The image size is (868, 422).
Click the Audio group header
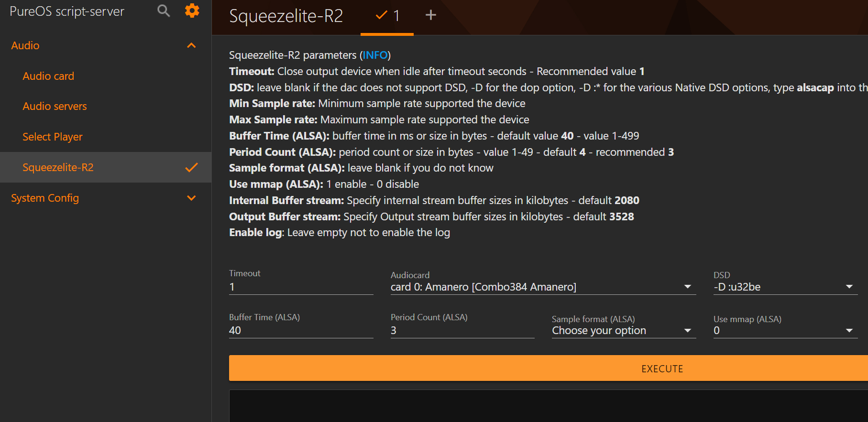click(x=106, y=45)
